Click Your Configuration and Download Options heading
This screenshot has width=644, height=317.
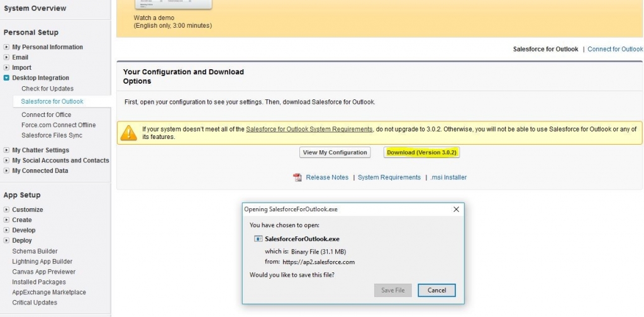click(184, 76)
